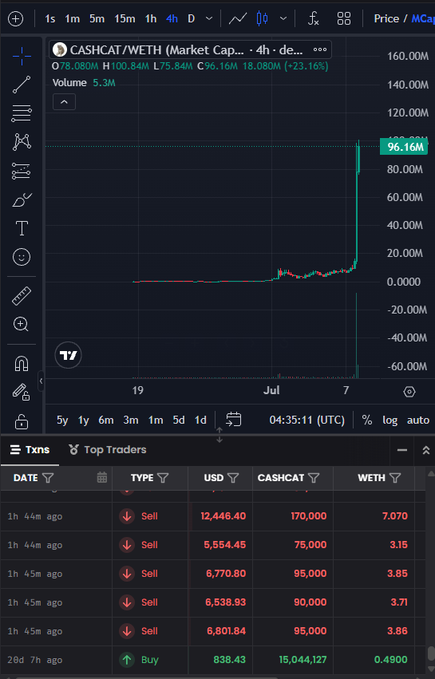This screenshot has height=679, width=435.
Task: Click the TradingView logo
Action: click(68, 355)
